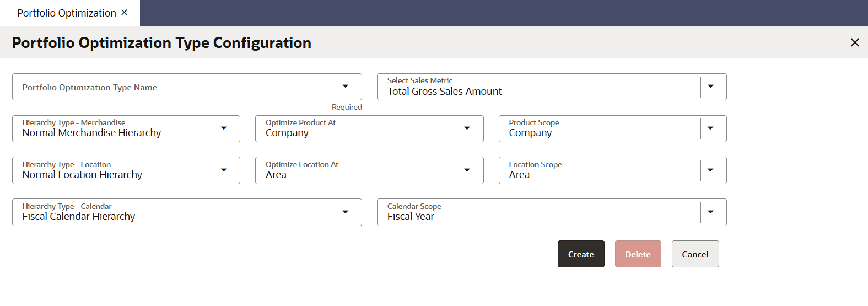
Task: Click the Normal Merchandise Hierarchy value
Action: (91, 133)
